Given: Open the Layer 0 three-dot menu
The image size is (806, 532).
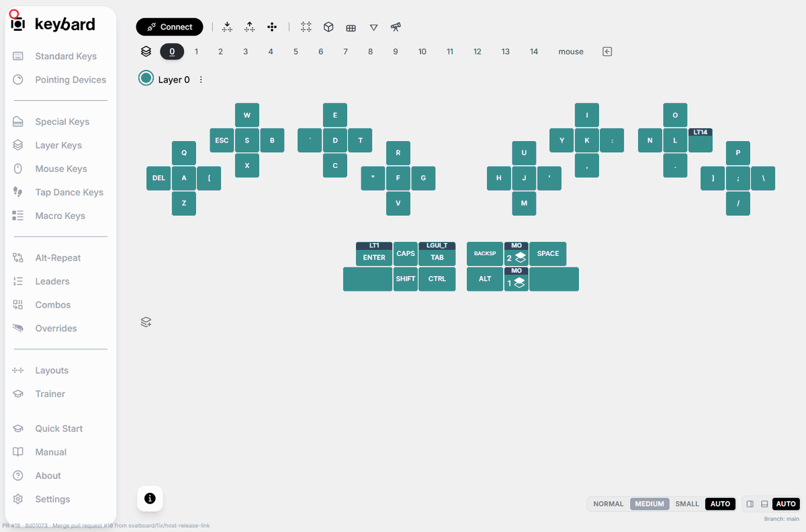Looking at the screenshot, I should click(x=201, y=79).
